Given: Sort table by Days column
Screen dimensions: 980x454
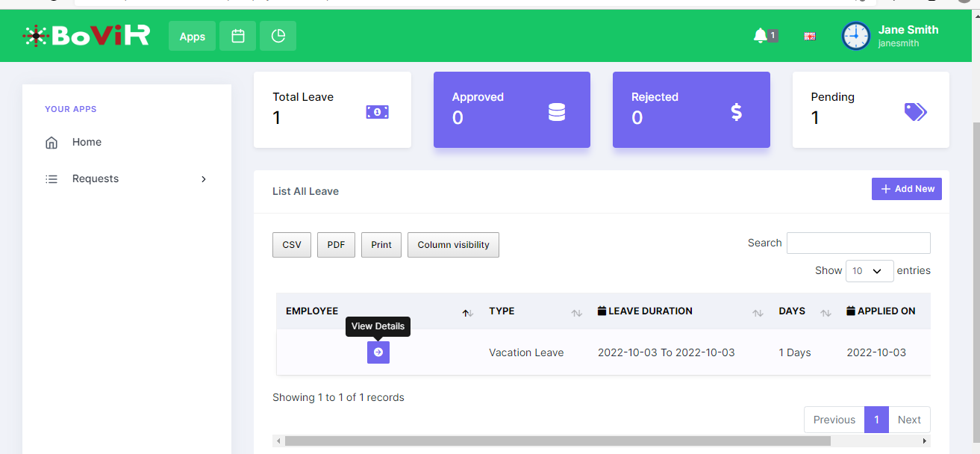Looking at the screenshot, I should [825, 313].
